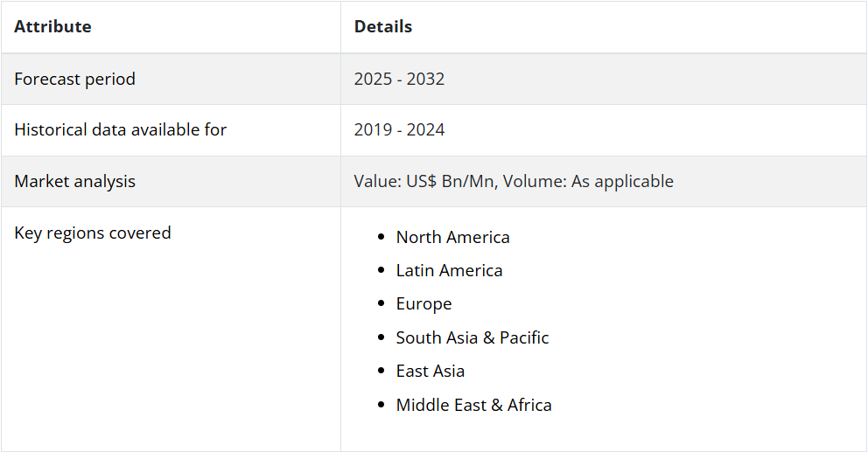Screen dimensions: 868x452
Task: Select the Forecast period label
Action: pyautogui.click(x=74, y=79)
